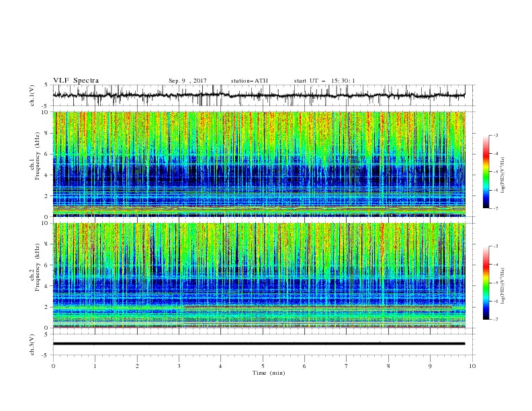Click the "VLF Spectra" title text

tap(76, 81)
